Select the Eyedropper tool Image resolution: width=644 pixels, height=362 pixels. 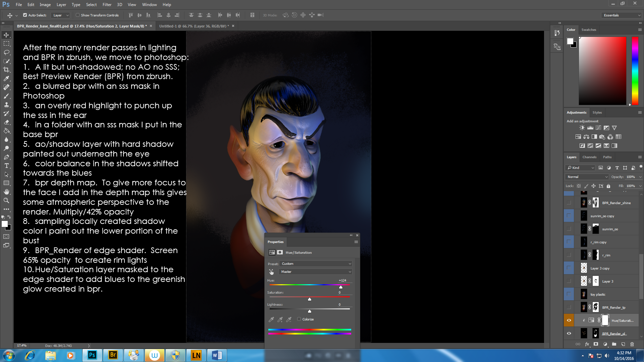point(6,78)
